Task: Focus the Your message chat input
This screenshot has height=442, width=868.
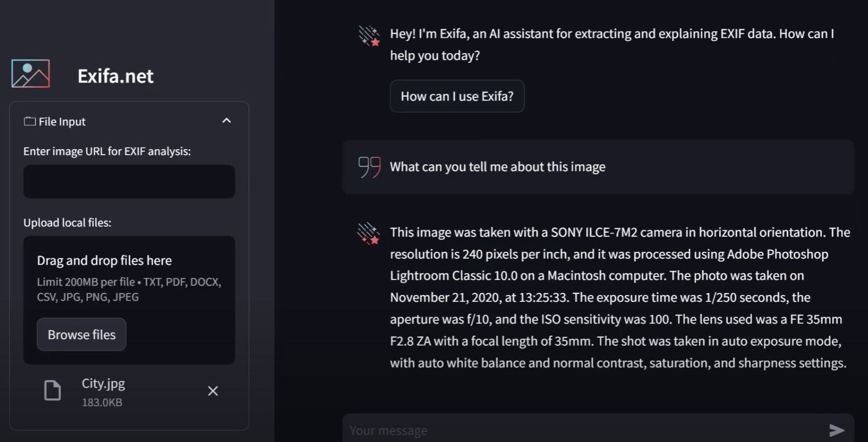Action: point(586,430)
